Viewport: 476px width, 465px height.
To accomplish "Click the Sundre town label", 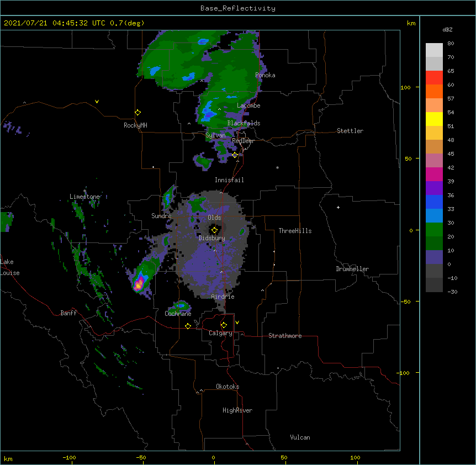I will 161,216.
